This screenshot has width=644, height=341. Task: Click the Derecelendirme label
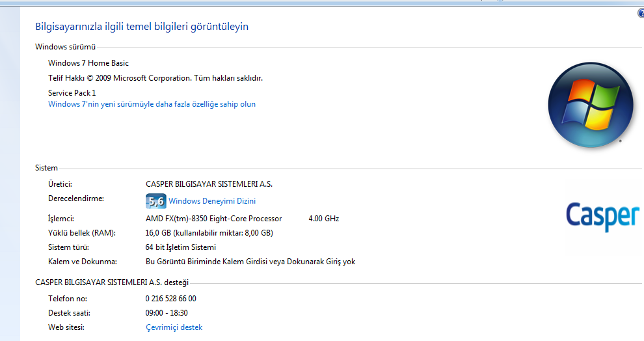coord(76,198)
